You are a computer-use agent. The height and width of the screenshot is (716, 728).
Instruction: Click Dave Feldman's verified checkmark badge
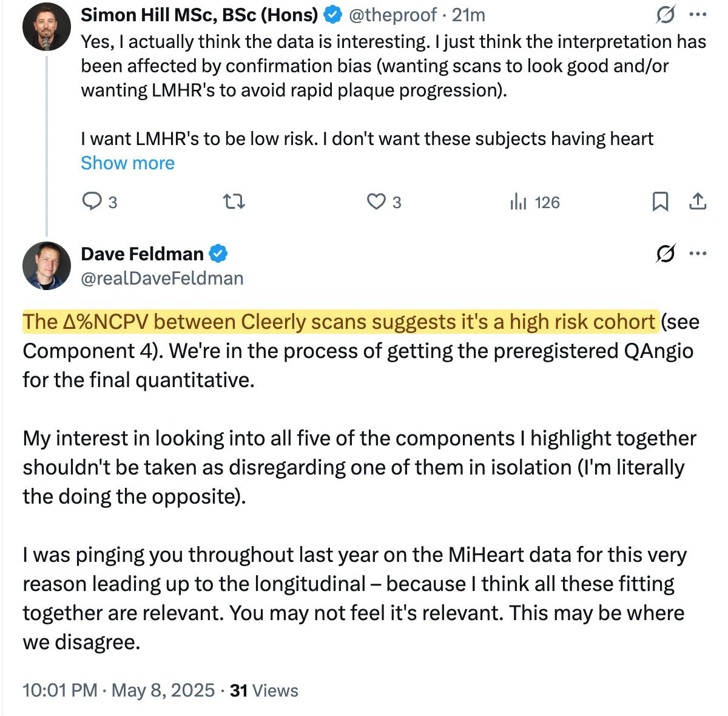[218, 254]
